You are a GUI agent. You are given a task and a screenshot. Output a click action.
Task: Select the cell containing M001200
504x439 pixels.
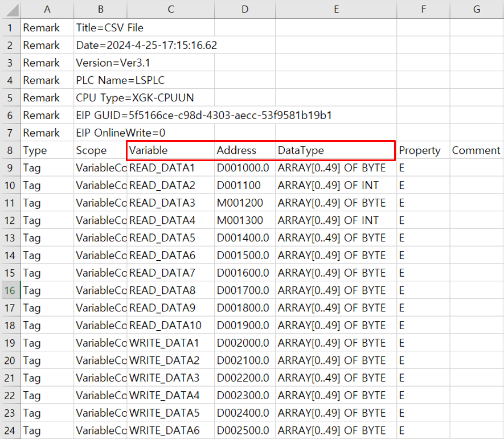[x=245, y=203]
